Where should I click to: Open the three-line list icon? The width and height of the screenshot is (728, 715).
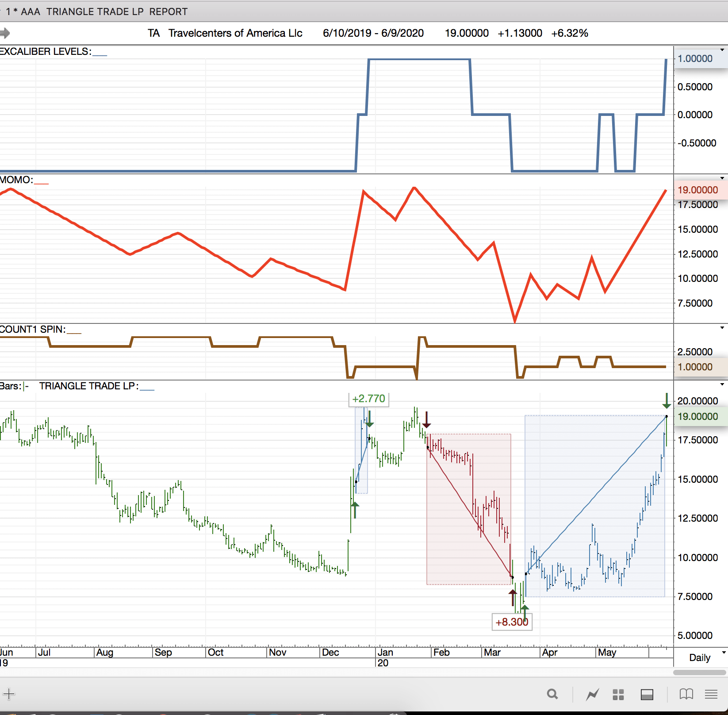(x=711, y=694)
